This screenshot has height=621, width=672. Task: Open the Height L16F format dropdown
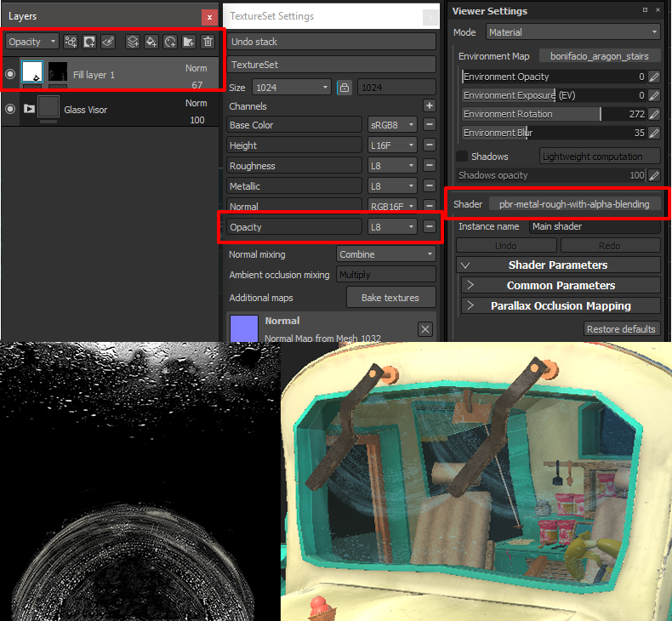click(x=392, y=145)
